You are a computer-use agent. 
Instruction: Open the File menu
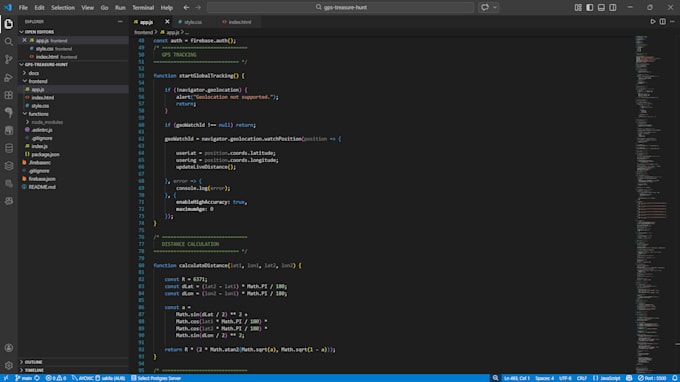click(x=23, y=7)
